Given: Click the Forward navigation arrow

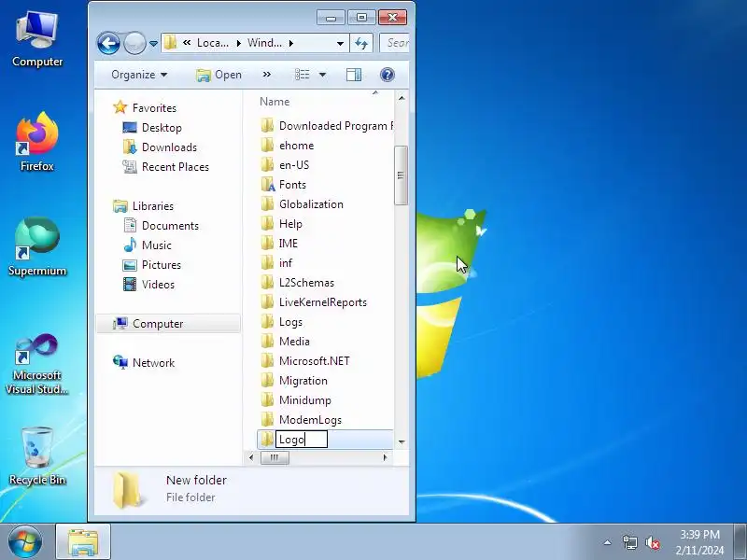Looking at the screenshot, I should click(134, 44).
